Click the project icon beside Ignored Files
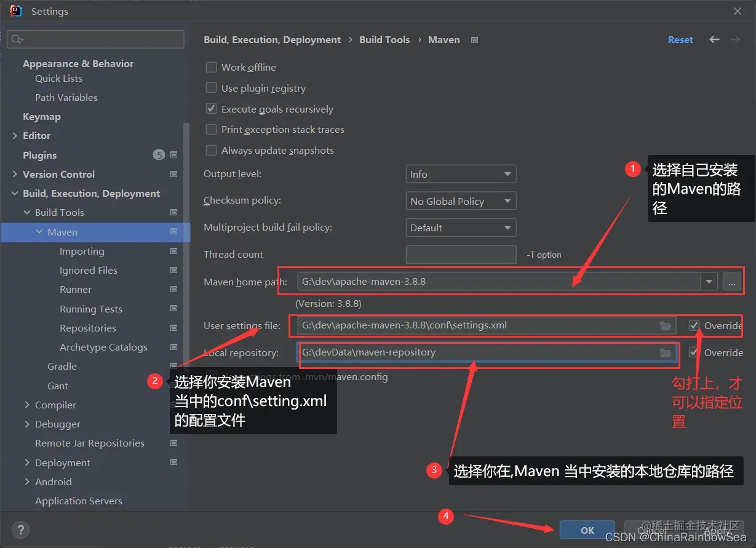 173,270
